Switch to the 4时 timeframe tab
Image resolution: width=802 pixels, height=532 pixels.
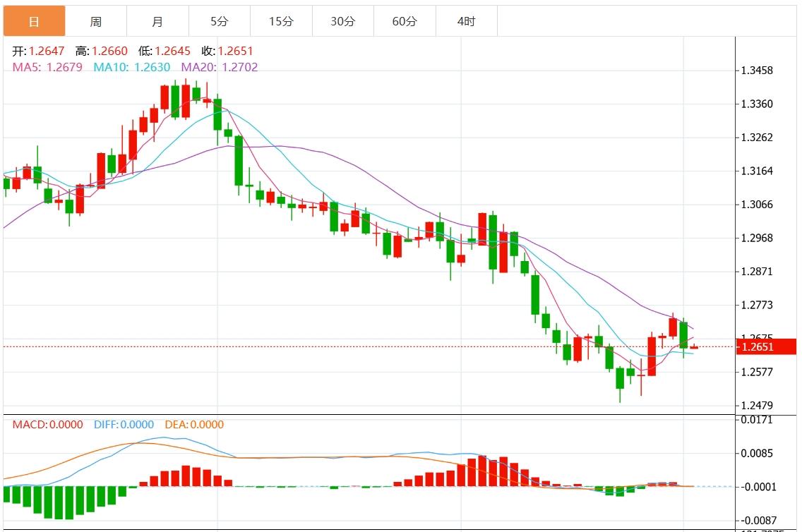[x=466, y=21]
